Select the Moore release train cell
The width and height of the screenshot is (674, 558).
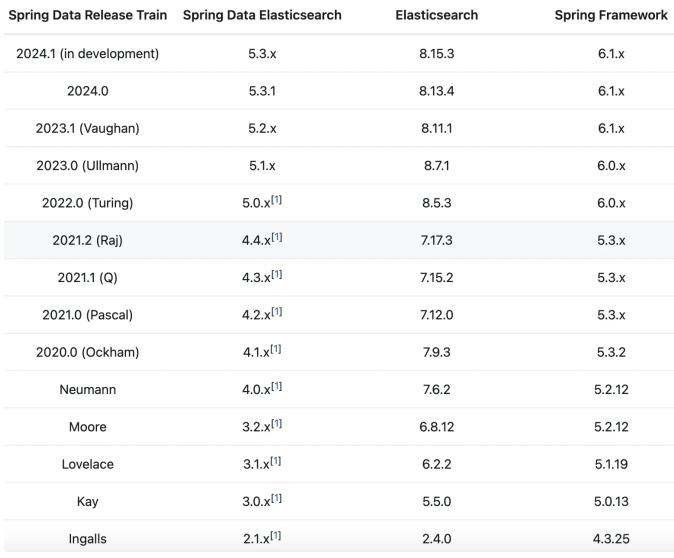[88, 427]
